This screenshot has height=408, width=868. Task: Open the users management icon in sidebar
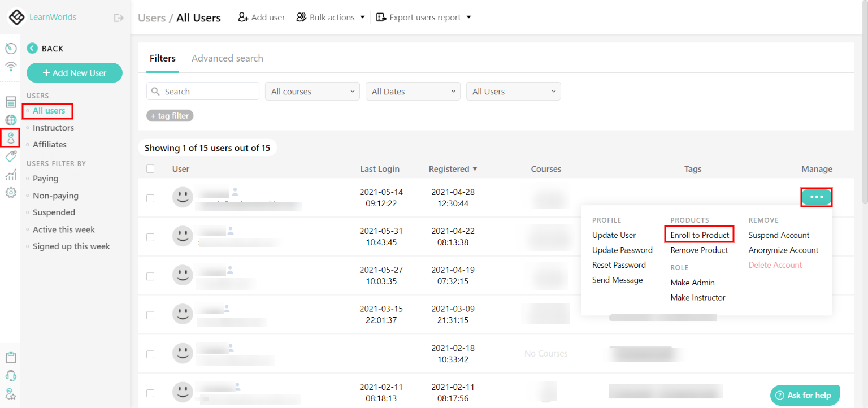click(10, 138)
